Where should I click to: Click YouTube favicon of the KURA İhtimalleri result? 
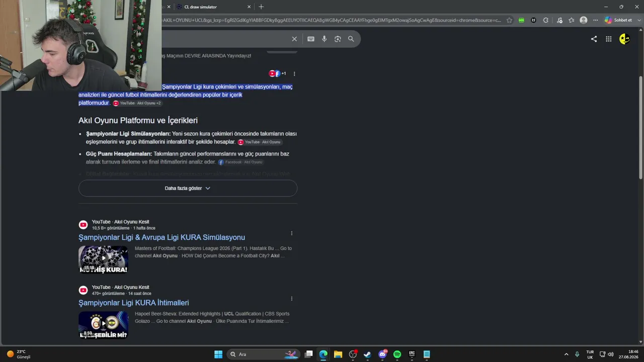pos(84,290)
